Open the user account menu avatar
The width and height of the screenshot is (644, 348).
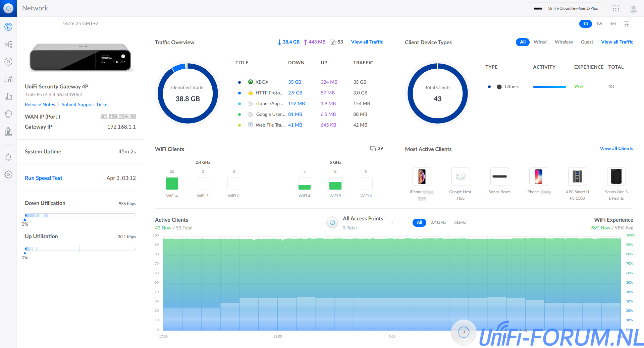pyautogui.click(x=633, y=9)
